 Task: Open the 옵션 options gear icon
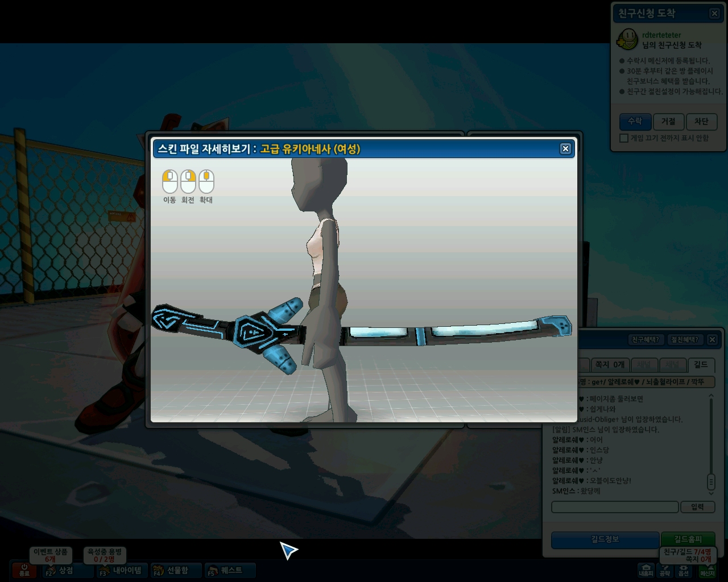click(684, 570)
